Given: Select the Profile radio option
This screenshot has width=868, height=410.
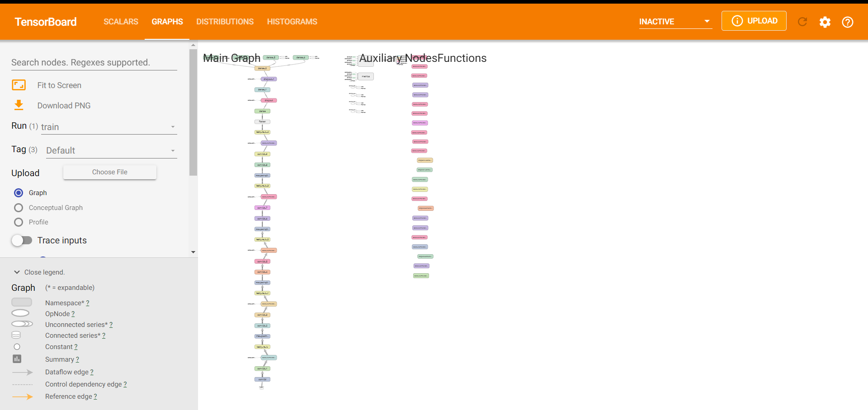Looking at the screenshot, I should click(x=19, y=222).
